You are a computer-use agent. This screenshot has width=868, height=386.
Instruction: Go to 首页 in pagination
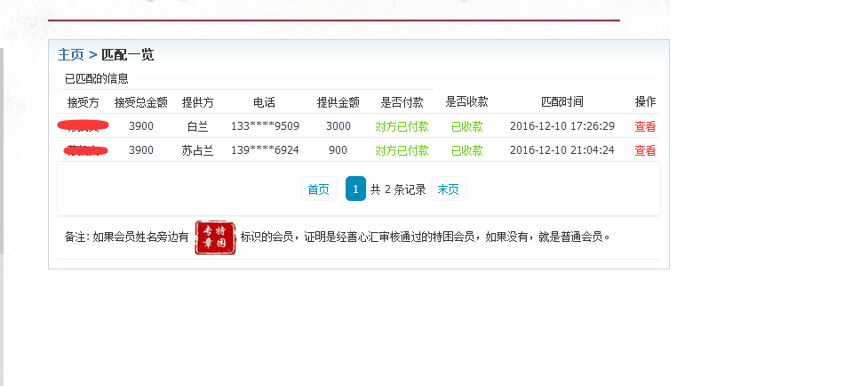tap(318, 189)
